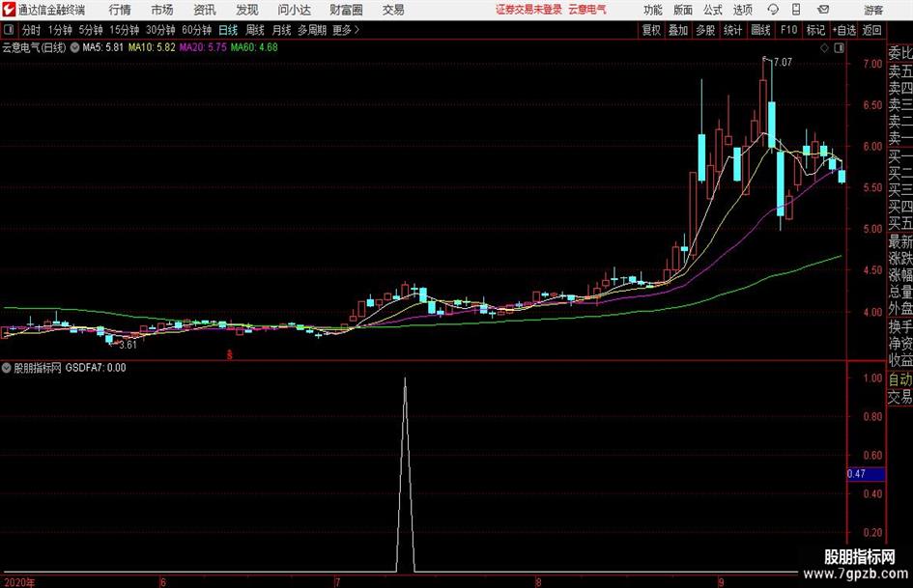
Task: Click the 画线 drawing toolbar button
Action: (x=760, y=30)
